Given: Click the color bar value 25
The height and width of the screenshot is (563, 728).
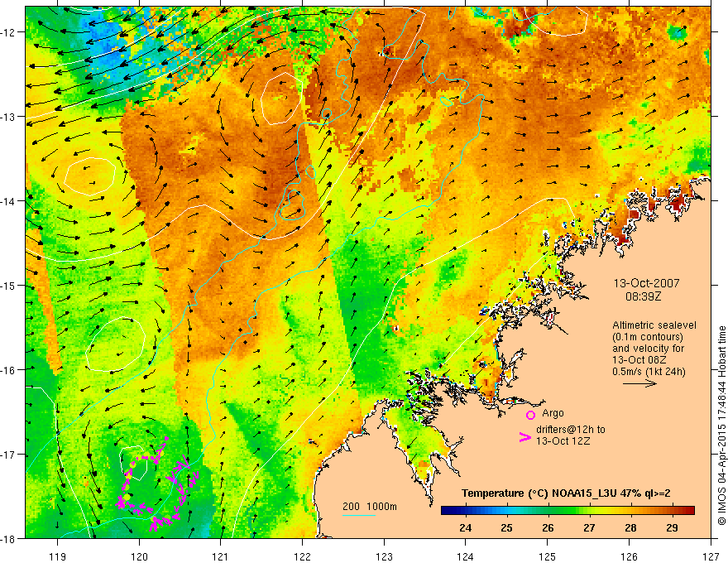Looking at the screenshot, I should pos(506,527).
